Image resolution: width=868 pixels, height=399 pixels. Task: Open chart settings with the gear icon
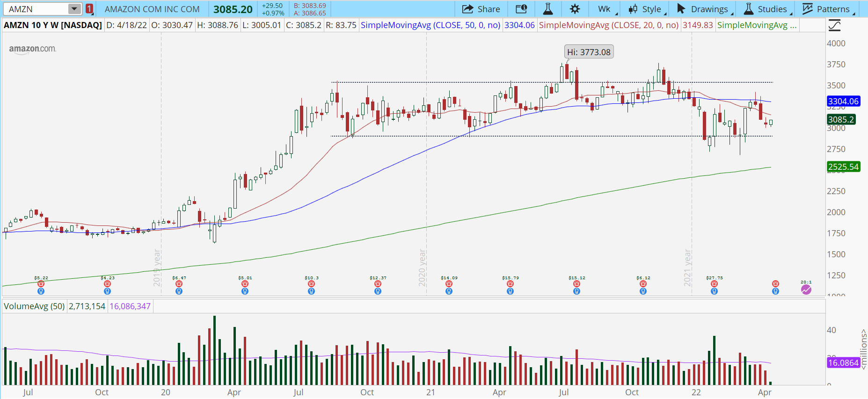(x=575, y=9)
